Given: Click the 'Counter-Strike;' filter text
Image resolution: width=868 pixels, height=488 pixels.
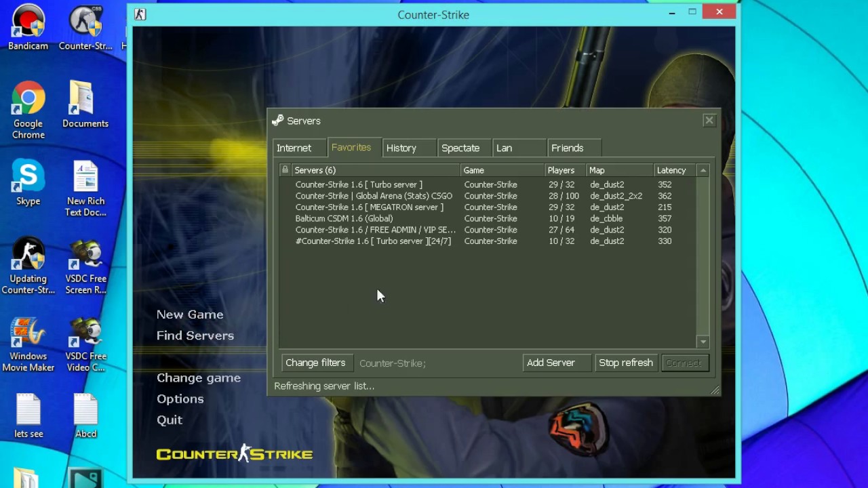Looking at the screenshot, I should pyautogui.click(x=393, y=363).
